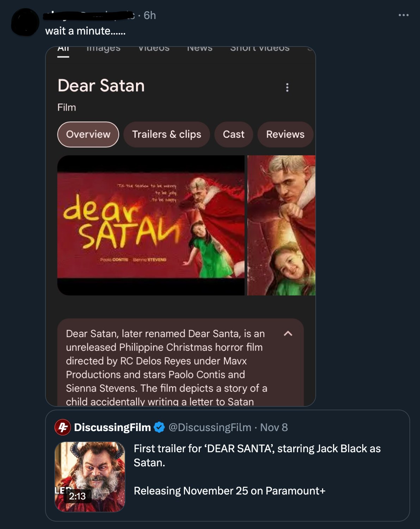Collapse the film description with chevron arrow
Image resolution: width=420 pixels, height=529 pixels.
pyautogui.click(x=288, y=333)
